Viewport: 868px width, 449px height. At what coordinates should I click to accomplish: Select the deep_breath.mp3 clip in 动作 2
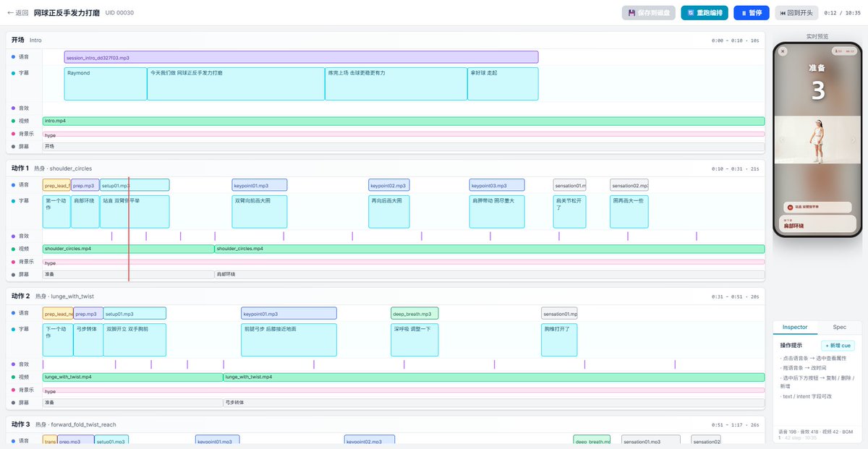point(414,314)
